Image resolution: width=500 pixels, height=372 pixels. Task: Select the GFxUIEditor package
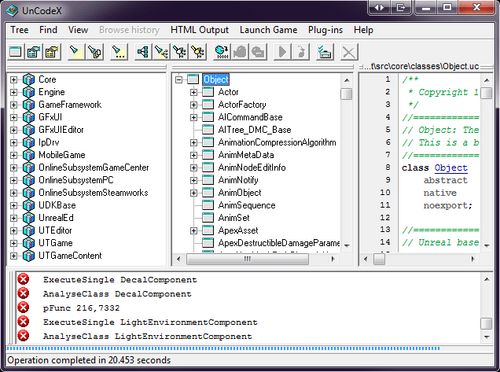61,130
